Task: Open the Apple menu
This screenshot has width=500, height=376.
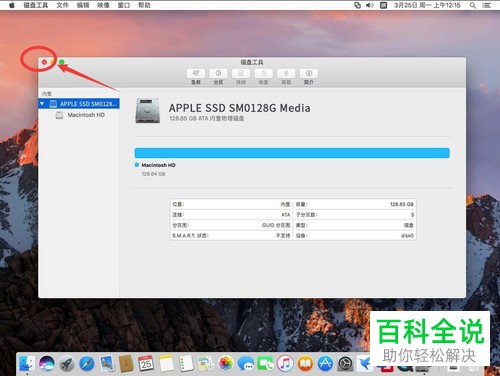Action: (x=12, y=5)
